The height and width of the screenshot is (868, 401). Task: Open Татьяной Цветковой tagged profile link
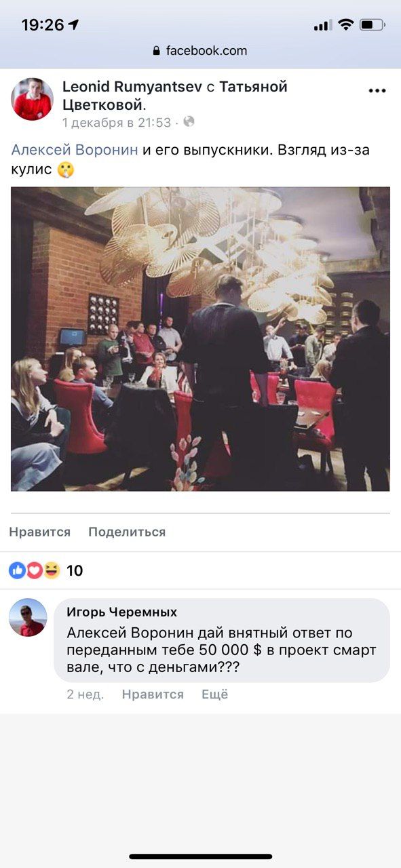pos(175,96)
